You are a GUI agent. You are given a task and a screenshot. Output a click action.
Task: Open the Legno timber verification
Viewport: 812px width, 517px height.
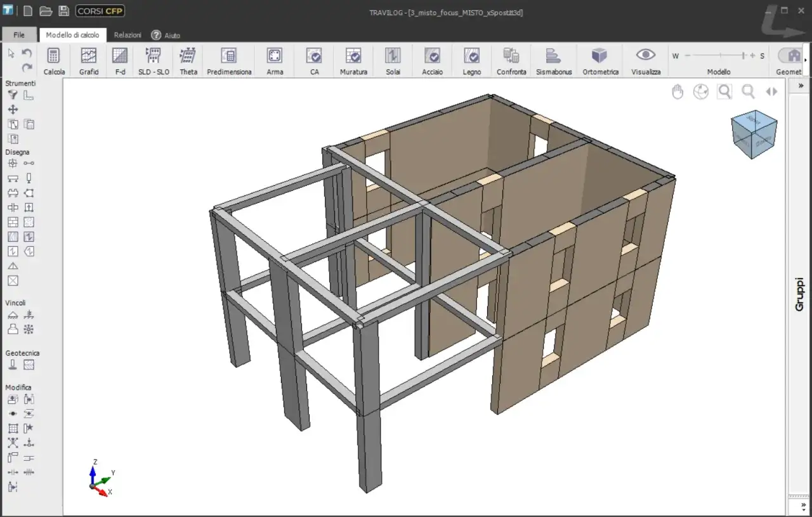471,62
